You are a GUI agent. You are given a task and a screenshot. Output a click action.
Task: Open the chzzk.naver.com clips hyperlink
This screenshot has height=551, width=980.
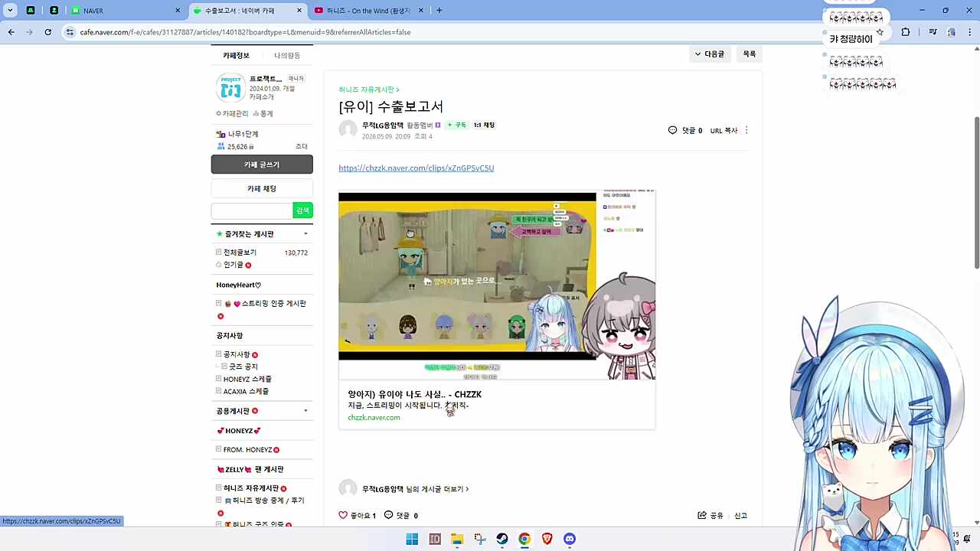click(x=416, y=168)
